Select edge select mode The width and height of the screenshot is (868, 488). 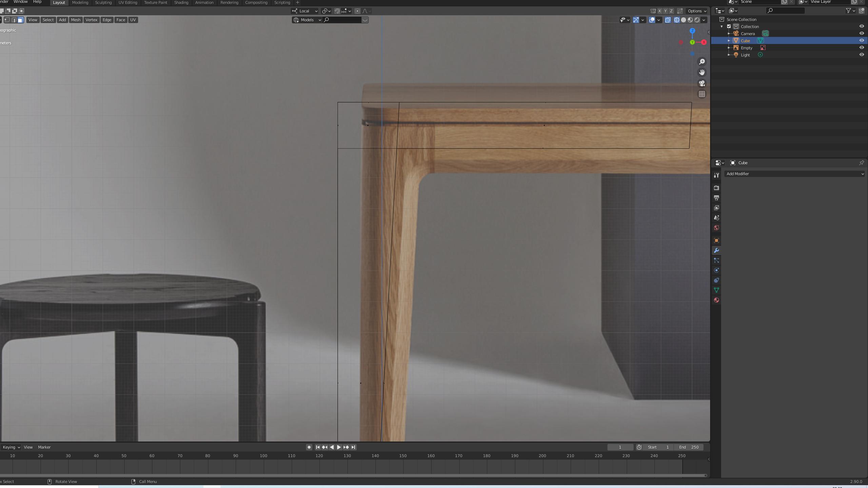click(14, 20)
